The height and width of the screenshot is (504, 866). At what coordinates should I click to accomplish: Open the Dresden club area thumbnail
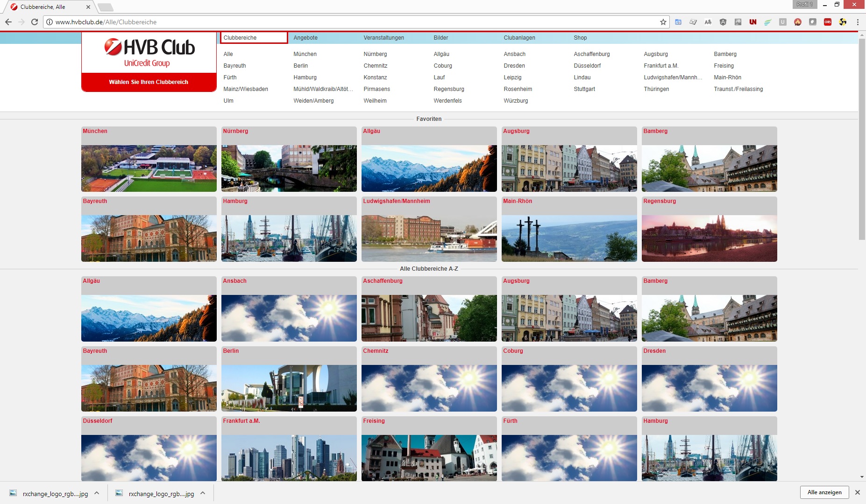point(710,379)
